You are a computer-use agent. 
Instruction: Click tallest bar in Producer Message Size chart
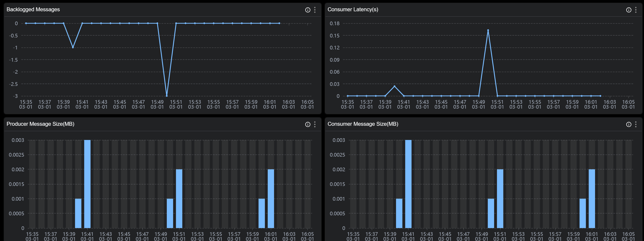tap(87, 184)
